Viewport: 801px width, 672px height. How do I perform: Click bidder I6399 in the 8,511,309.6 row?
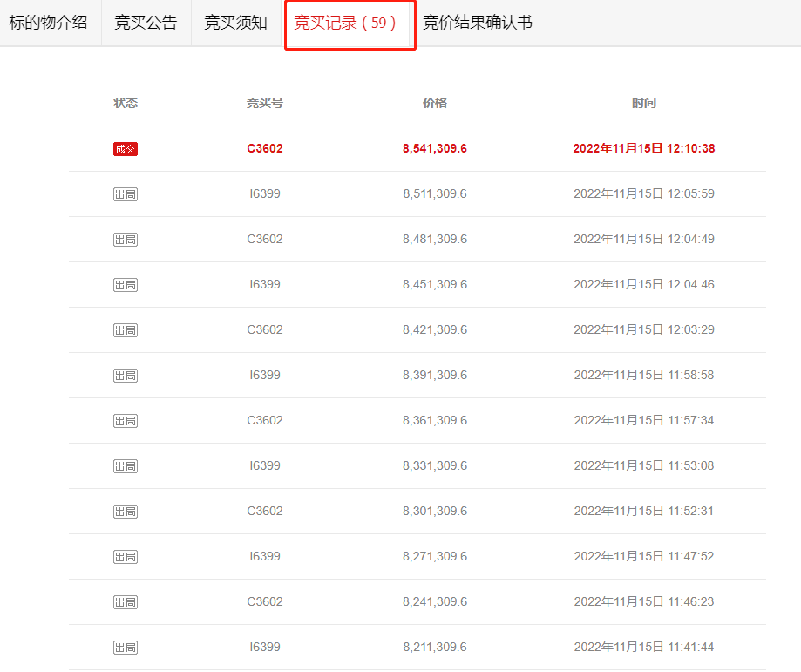265,193
